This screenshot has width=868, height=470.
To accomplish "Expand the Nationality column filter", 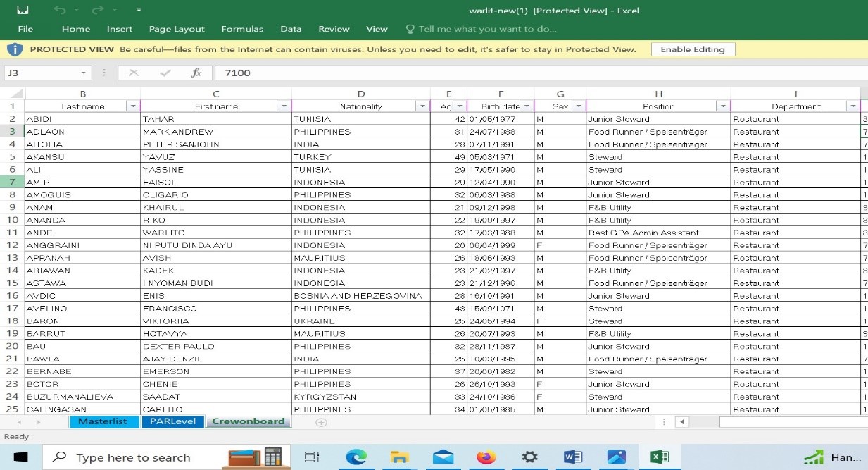I will (422, 106).
